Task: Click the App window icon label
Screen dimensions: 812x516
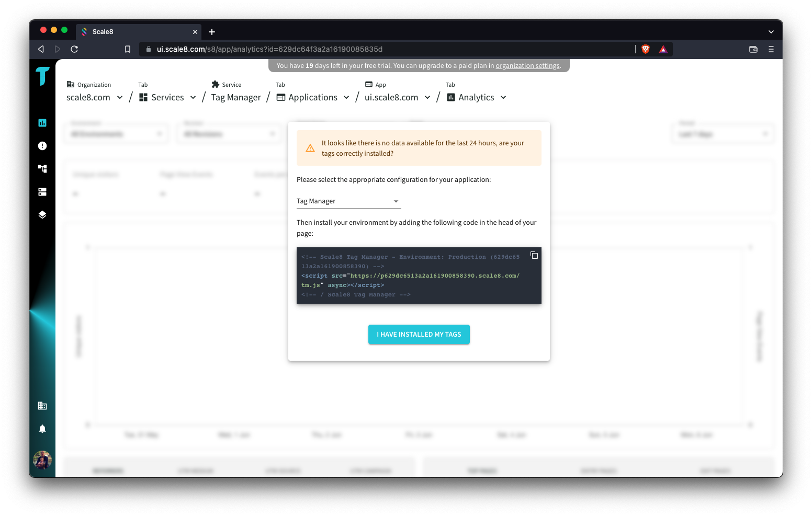Action: pyautogui.click(x=369, y=84)
